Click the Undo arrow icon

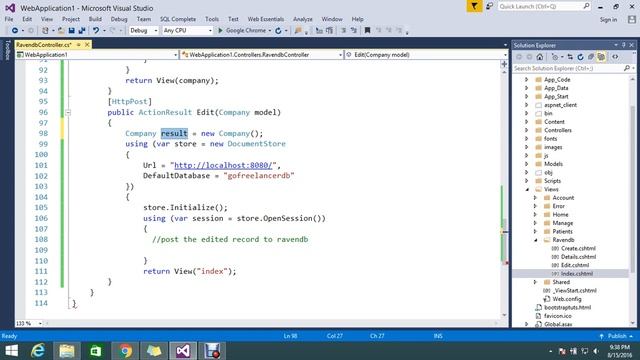[96, 31]
